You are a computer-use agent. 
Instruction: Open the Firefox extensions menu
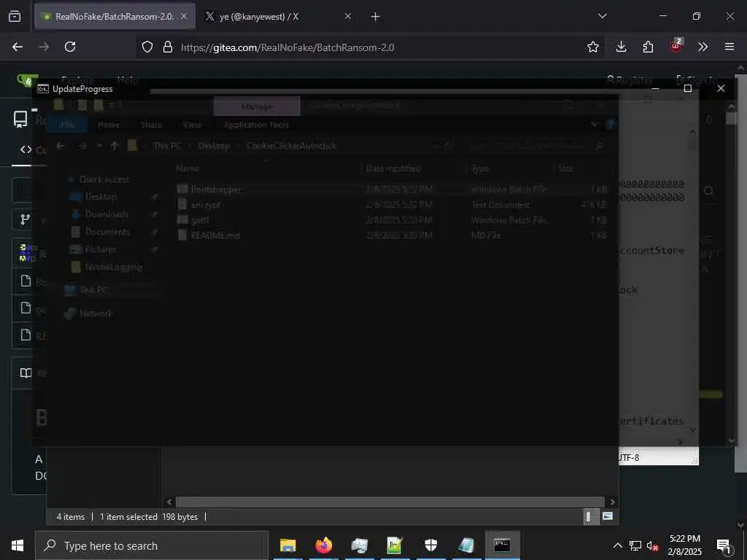(x=648, y=47)
